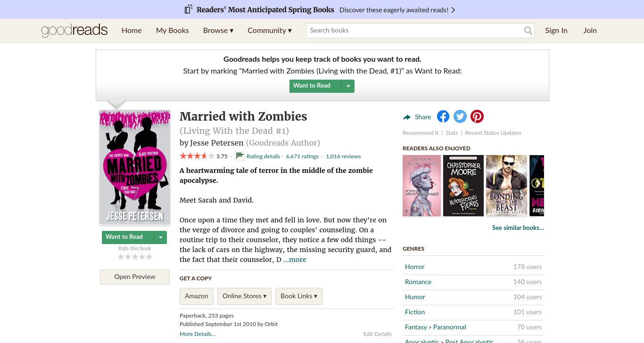Viewport: 644px width, 343px height.
Task: Open the spring books banner icon
Action: (x=189, y=9)
